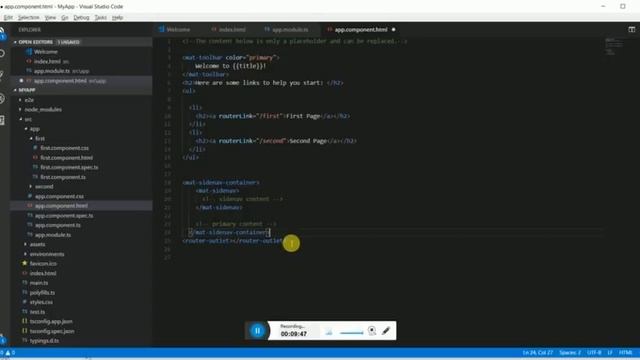Click the warnings triangle in status bar
640x360 pixels.
coord(8,352)
